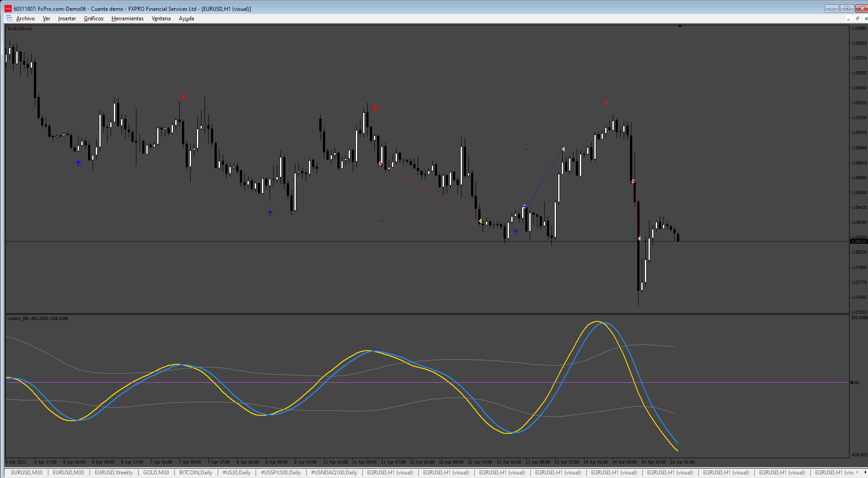Switch to the #USNDAQ100,Daily tab
Viewport: 868px width, 478px height.
tap(334, 473)
